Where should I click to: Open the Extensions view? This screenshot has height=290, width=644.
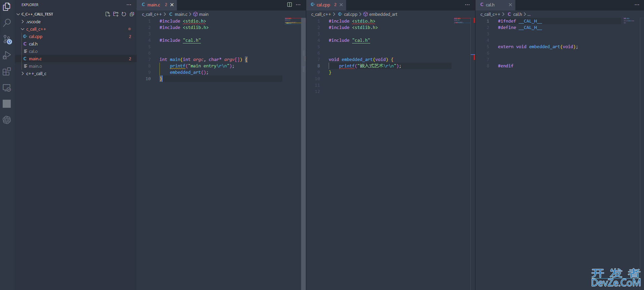click(7, 71)
